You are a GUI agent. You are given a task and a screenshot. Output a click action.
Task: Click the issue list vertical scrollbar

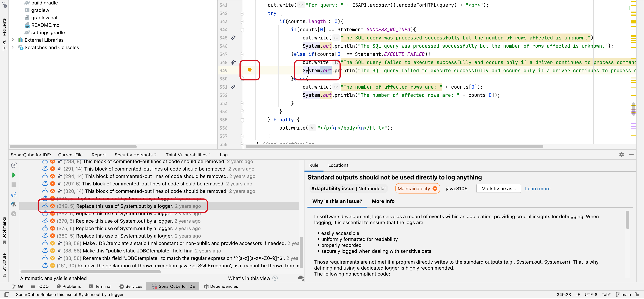pos(301,252)
